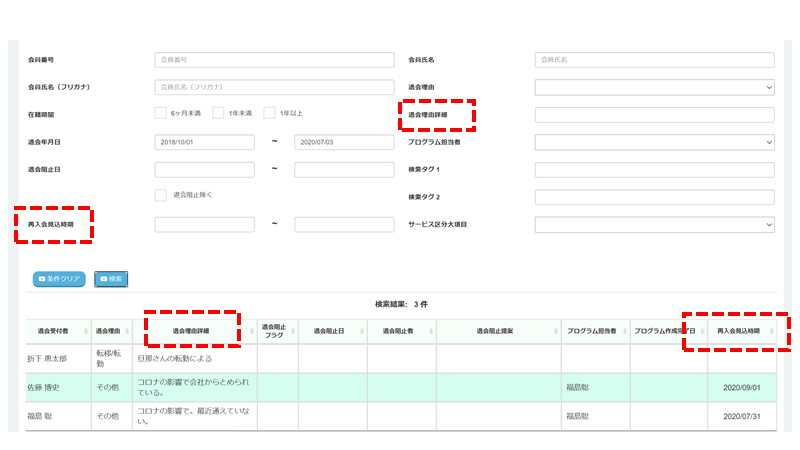Click the 退会年月日 start date 2018/10/01 field
The height and width of the screenshot is (450, 800).
pyautogui.click(x=204, y=143)
